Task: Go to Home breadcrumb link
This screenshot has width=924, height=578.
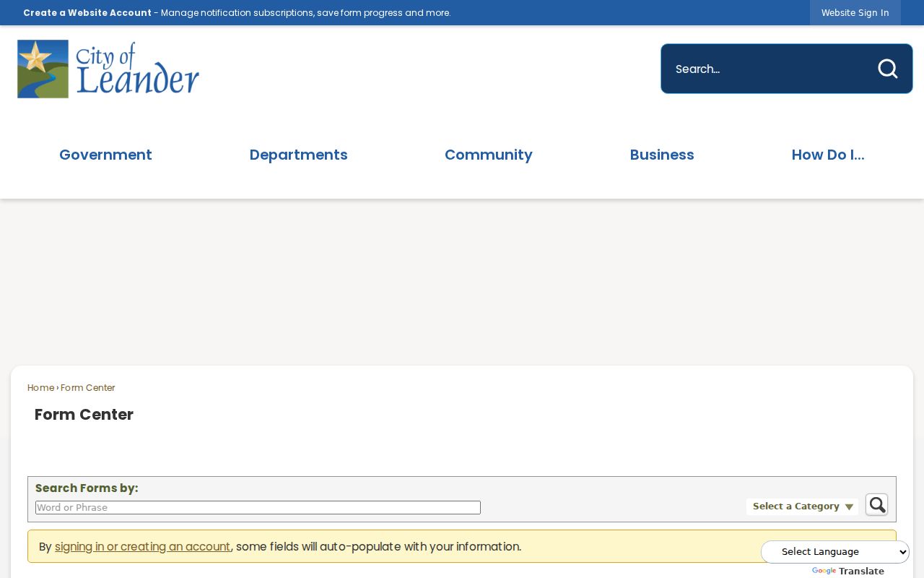Action: coord(40,388)
